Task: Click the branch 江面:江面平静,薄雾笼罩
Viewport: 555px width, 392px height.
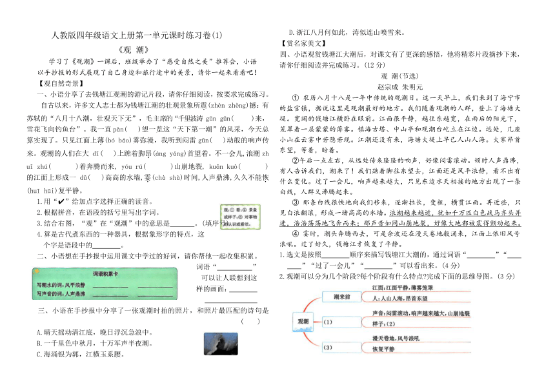Action: (x=403, y=288)
